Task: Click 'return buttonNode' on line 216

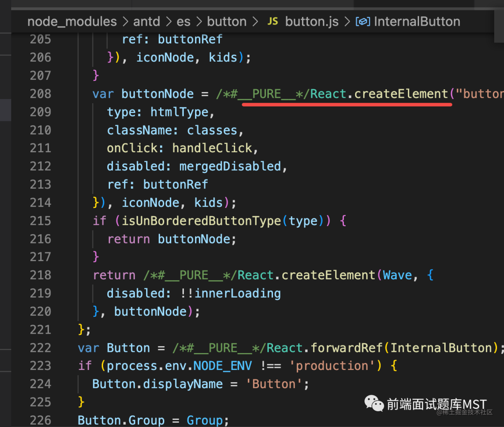Action: tap(169, 239)
